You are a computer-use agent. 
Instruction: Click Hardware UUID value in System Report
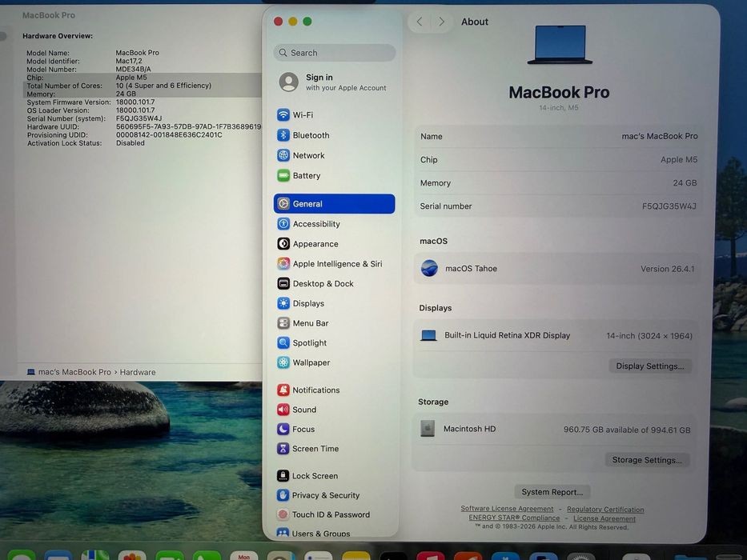[188, 126]
